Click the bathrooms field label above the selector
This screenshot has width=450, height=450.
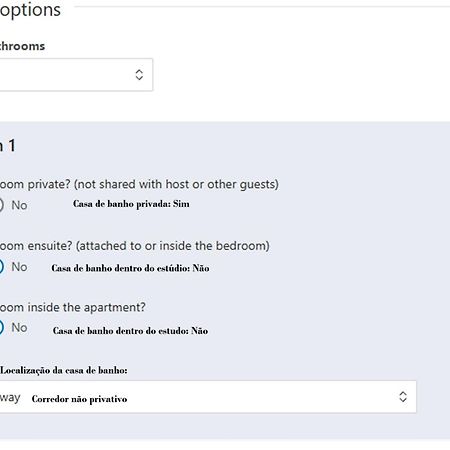pyautogui.click(x=22, y=46)
